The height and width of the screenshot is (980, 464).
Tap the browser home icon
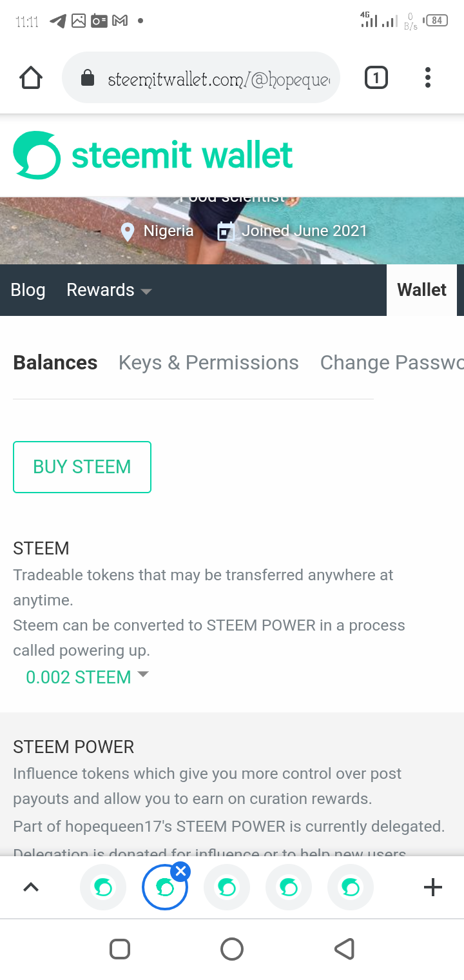click(x=31, y=78)
